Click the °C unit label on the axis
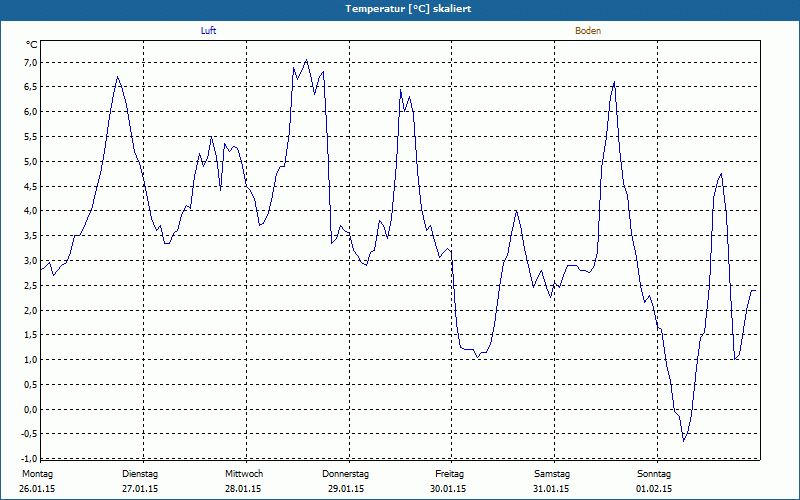The width and height of the screenshot is (800, 500). [x=32, y=45]
